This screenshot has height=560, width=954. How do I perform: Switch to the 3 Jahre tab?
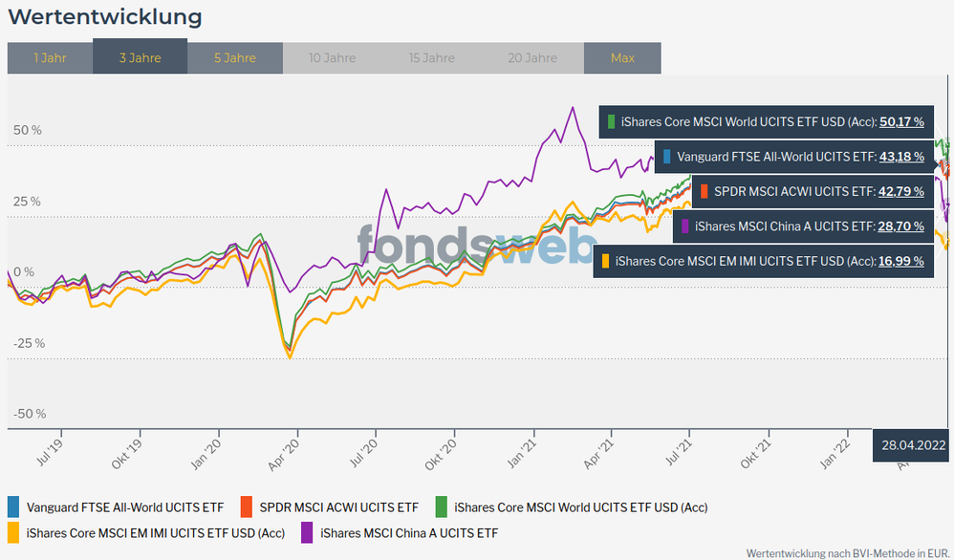140,58
